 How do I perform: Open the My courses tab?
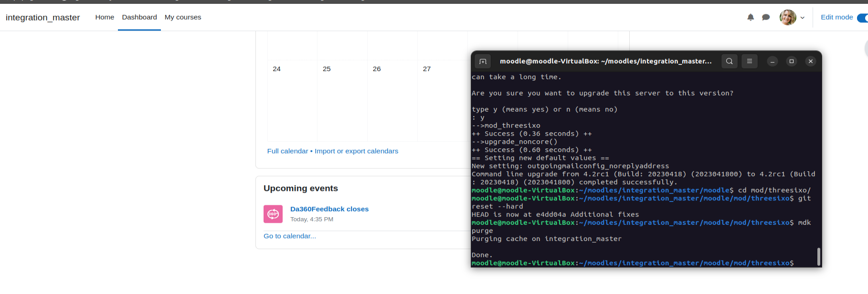coord(183,17)
